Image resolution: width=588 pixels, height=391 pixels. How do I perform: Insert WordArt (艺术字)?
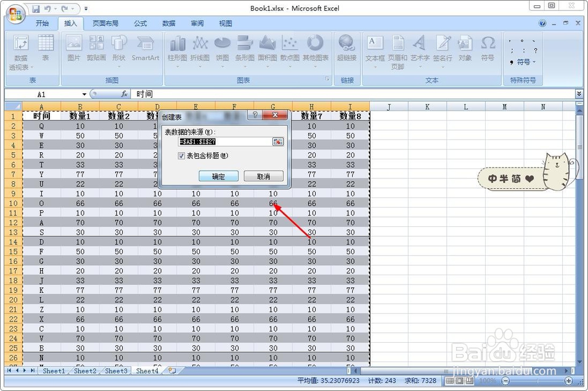point(419,48)
